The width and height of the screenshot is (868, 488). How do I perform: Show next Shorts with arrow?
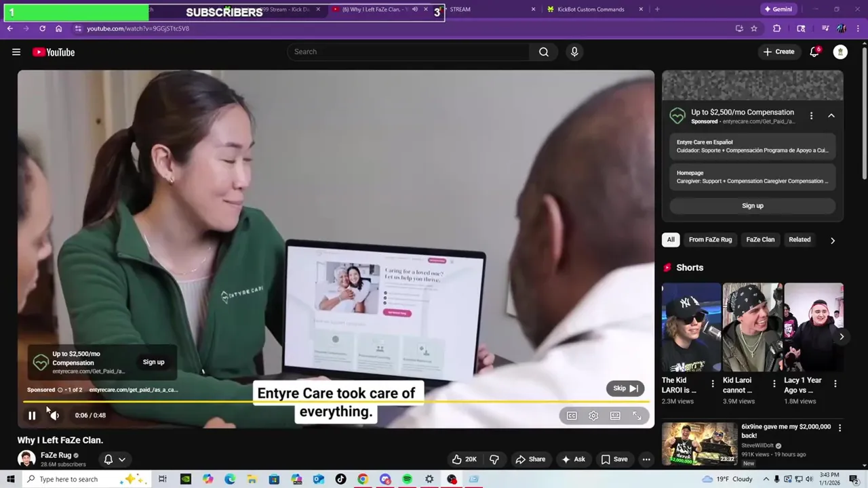pyautogui.click(x=842, y=336)
